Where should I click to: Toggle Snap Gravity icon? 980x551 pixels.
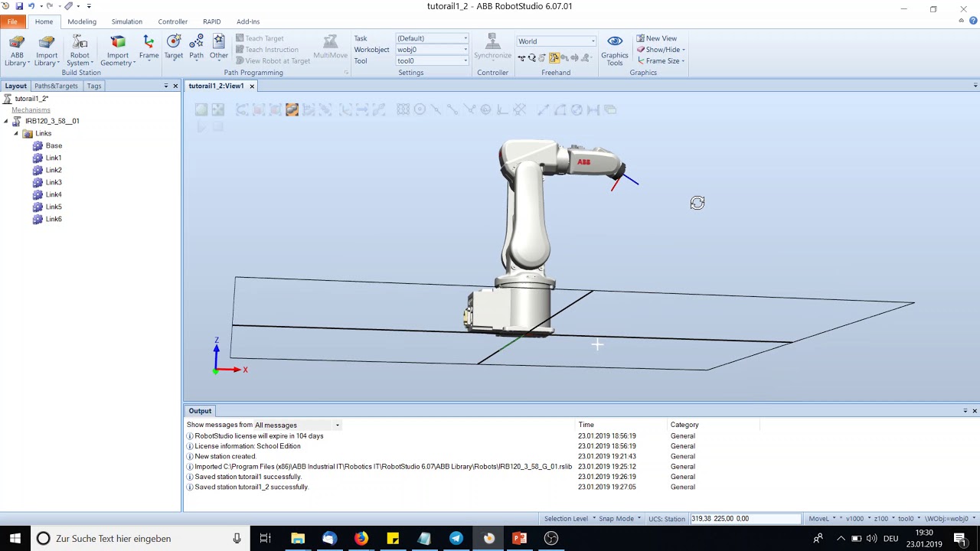485,109
